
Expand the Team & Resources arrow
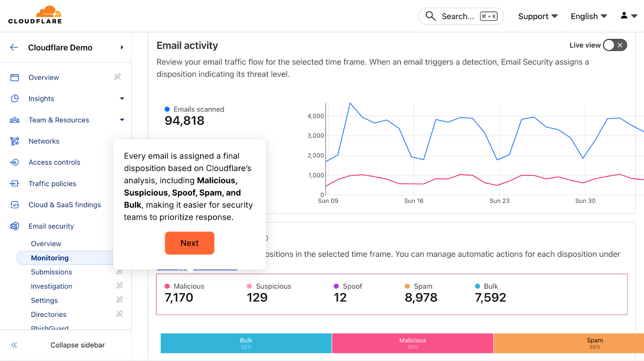click(x=122, y=120)
